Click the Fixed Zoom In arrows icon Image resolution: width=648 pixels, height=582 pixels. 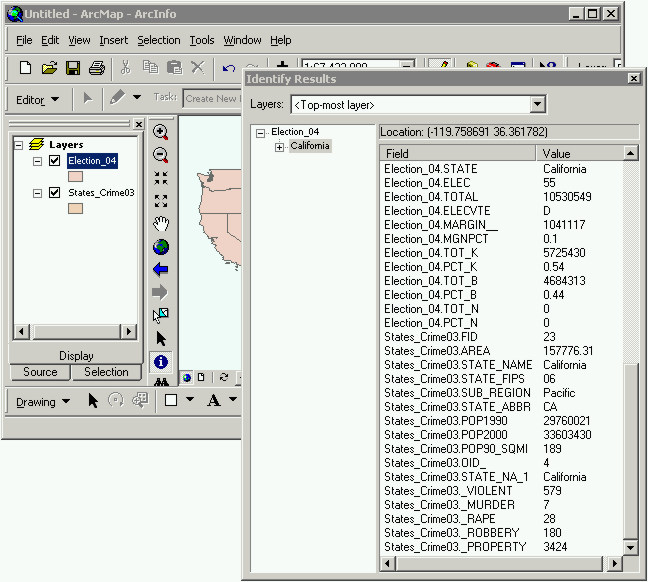coord(161,178)
